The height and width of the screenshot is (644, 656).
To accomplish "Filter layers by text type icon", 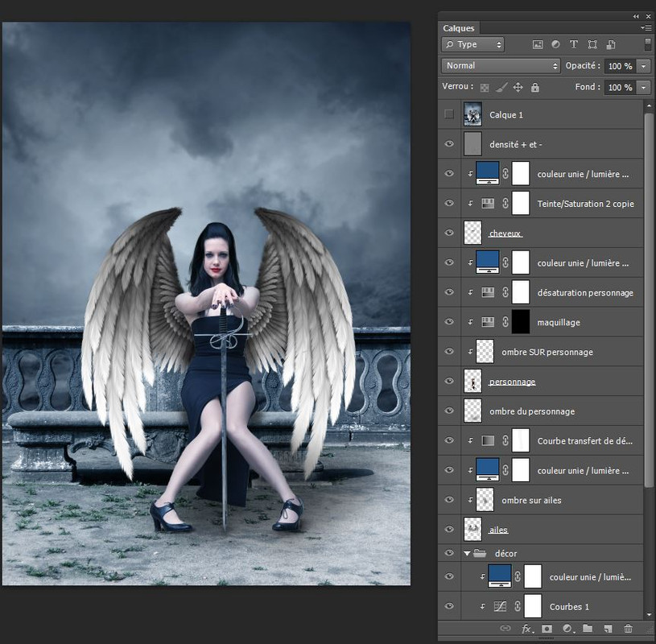I will point(574,44).
